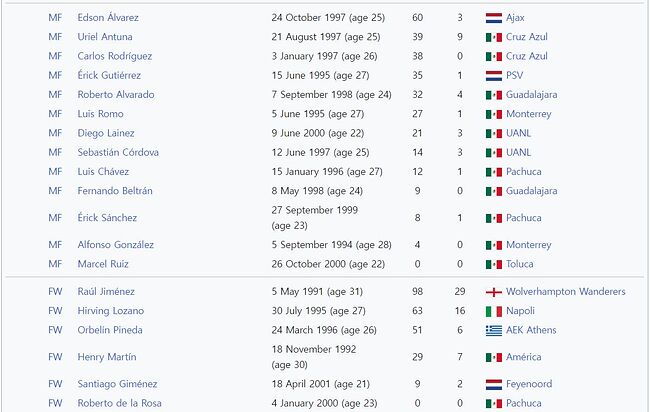
Task: Open Roberto de la Rosa link
Action: (x=119, y=403)
